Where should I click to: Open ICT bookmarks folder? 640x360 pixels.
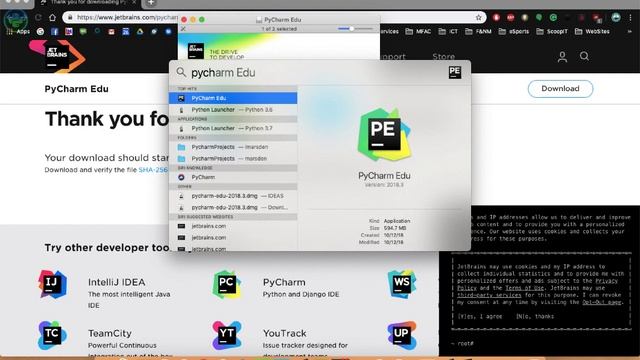coord(448,31)
